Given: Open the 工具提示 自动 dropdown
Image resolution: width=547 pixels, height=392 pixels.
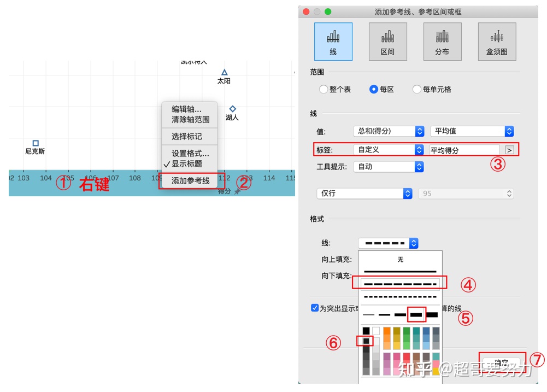Looking at the screenshot, I should [x=389, y=167].
